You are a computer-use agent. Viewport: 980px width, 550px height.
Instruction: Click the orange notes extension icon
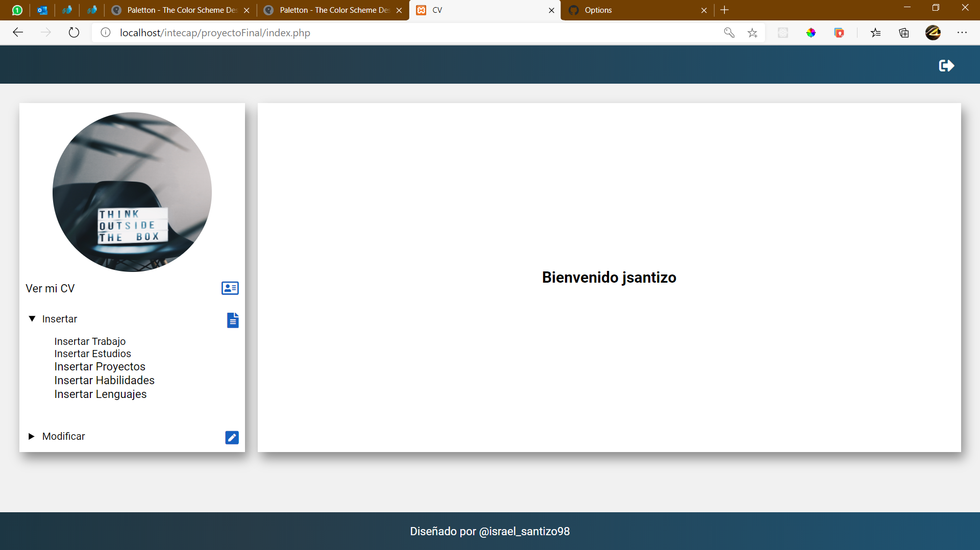[839, 33]
